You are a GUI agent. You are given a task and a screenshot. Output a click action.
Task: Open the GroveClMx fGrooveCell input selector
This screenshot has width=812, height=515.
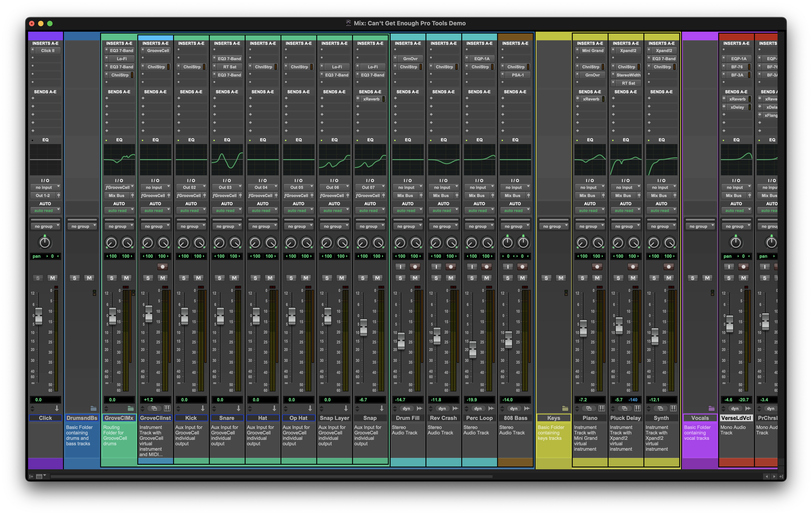tap(120, 187)
